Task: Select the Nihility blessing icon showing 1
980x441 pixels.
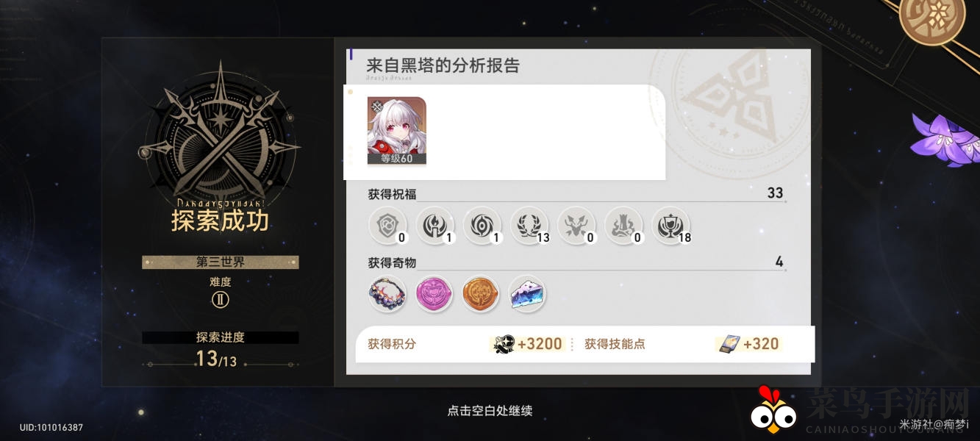Action: 482,225
